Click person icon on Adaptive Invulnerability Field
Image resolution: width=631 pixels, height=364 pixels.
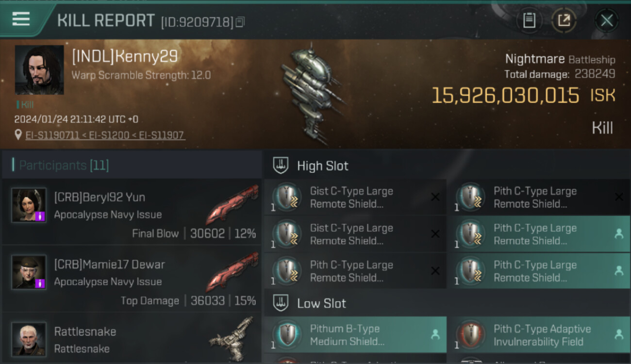point(619,334)
